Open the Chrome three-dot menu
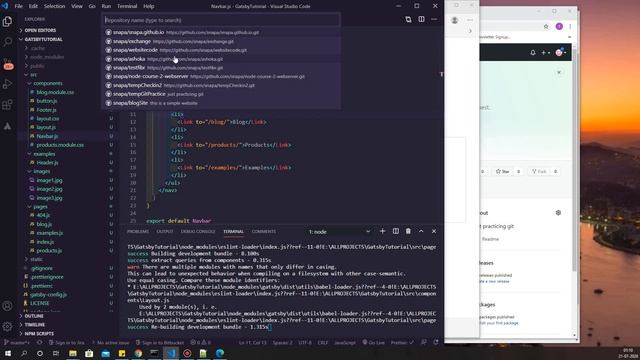 point(570,27)
